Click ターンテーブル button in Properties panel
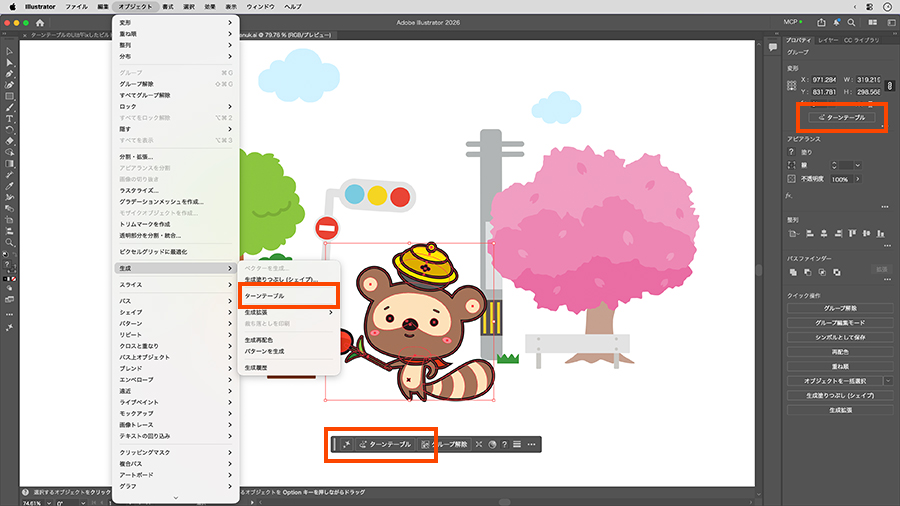Screen dimensions: 900x506 pos(841,118)
